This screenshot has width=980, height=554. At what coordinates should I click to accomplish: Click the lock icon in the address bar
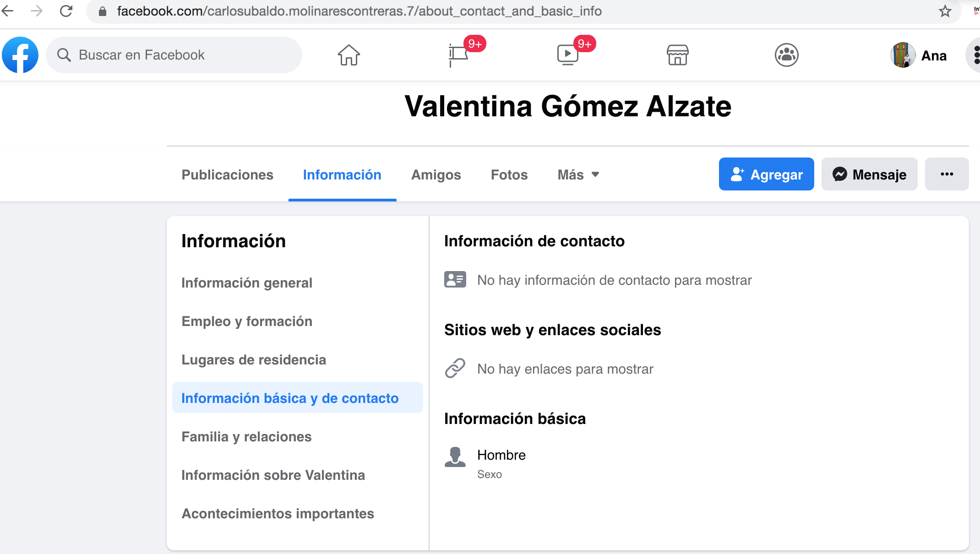(103, 11)
